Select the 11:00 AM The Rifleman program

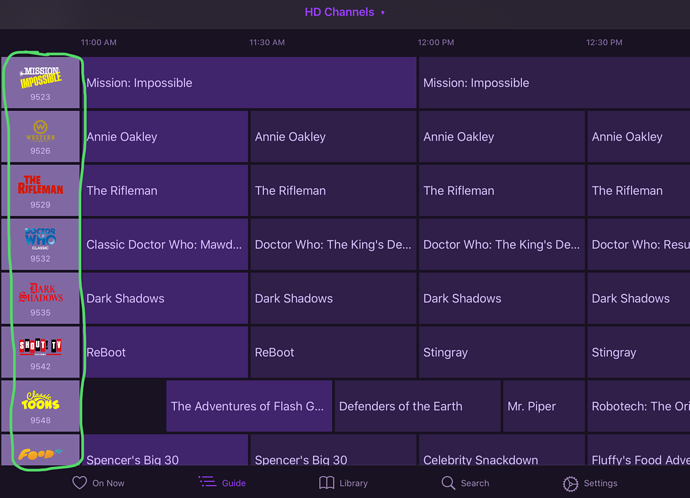(165, 190)
